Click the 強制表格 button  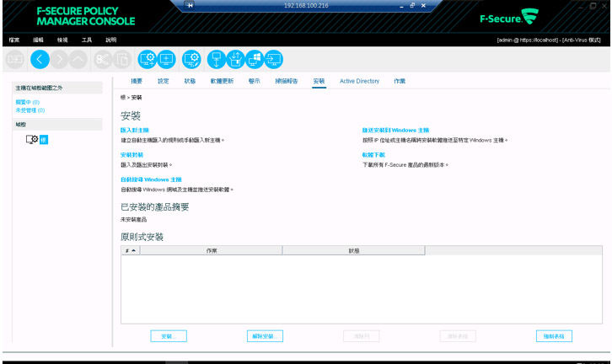[x=554, y=336]
